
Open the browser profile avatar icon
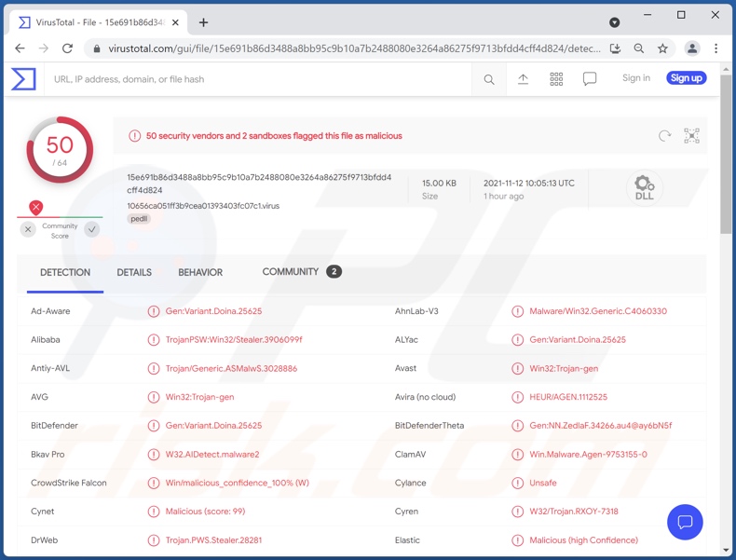[692, 48]
